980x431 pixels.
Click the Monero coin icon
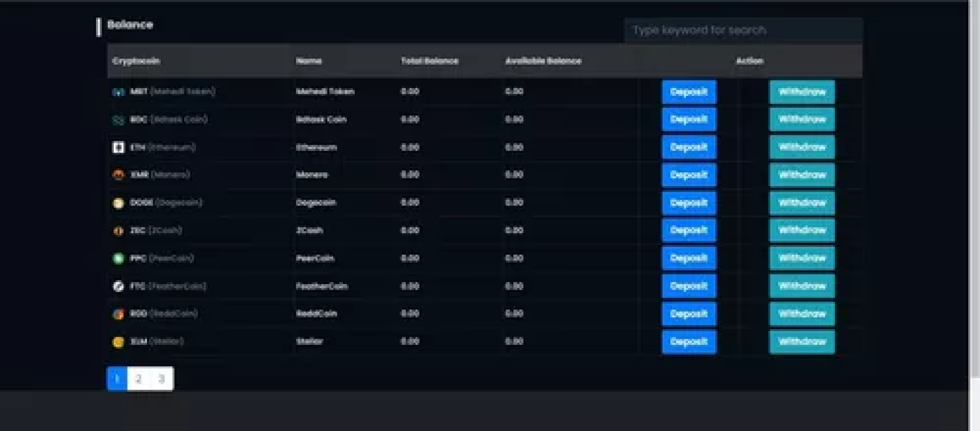pos(118,175)
